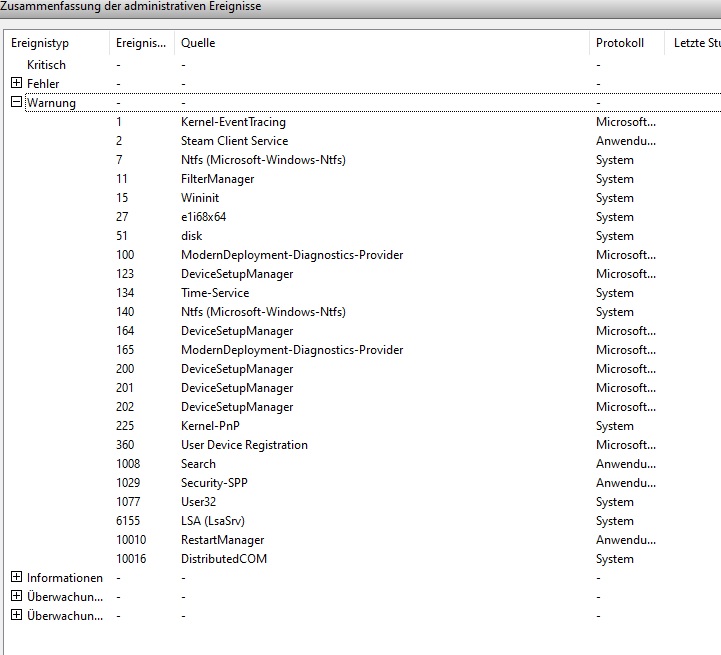Collapse the Warnung event type node
The image size is (721, 655).
(x=16, y=102)
